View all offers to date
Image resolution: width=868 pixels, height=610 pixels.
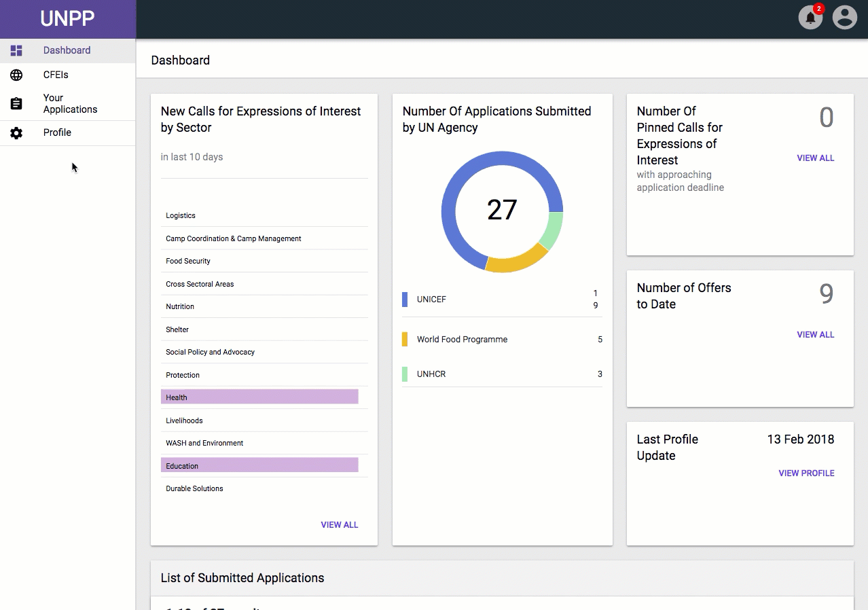[x=815, y=334]
